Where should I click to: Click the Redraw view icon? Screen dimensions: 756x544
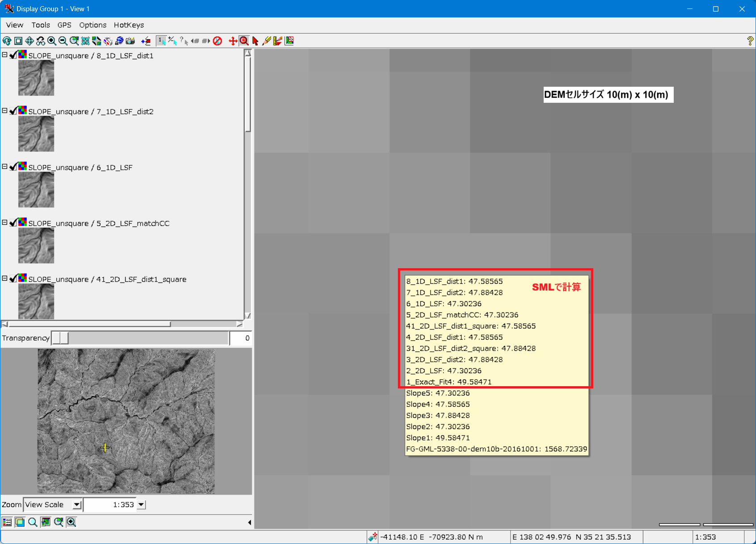[x=7, y=41]
